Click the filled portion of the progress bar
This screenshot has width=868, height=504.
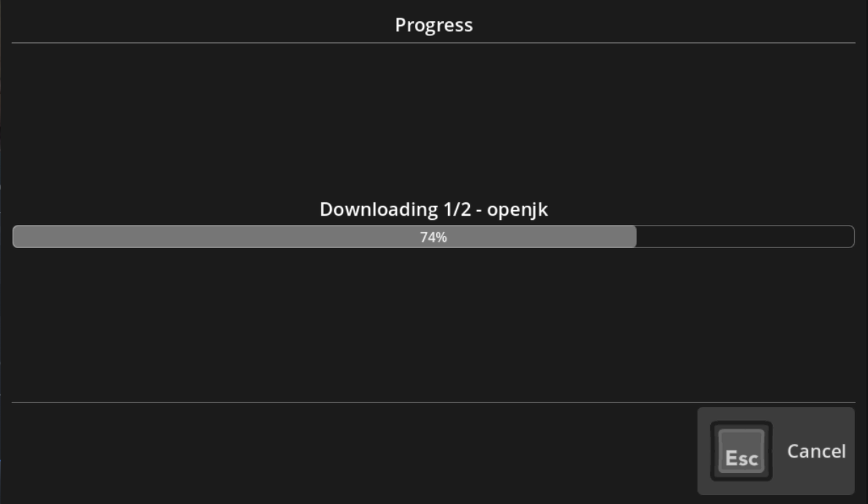coord(211,237)
